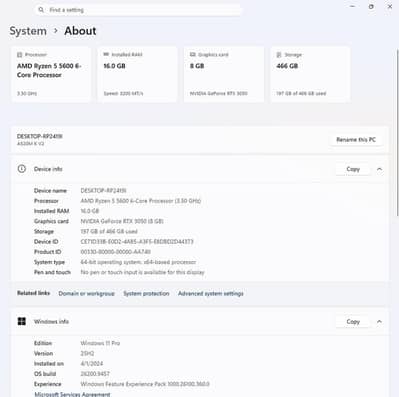Select the Installed RAM value 16.0 GB
The image size is (399, 397).
click(90, 211)
